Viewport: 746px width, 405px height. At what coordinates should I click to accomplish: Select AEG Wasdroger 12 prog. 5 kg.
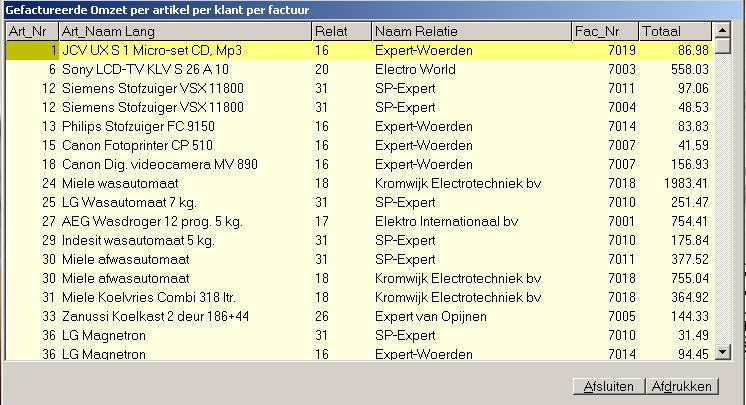359,222
